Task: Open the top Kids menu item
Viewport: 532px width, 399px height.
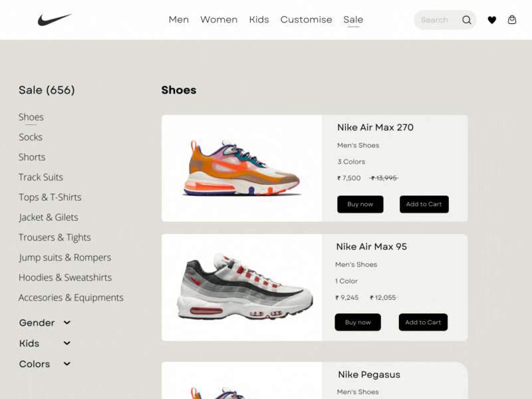Action: pos(259,20)
